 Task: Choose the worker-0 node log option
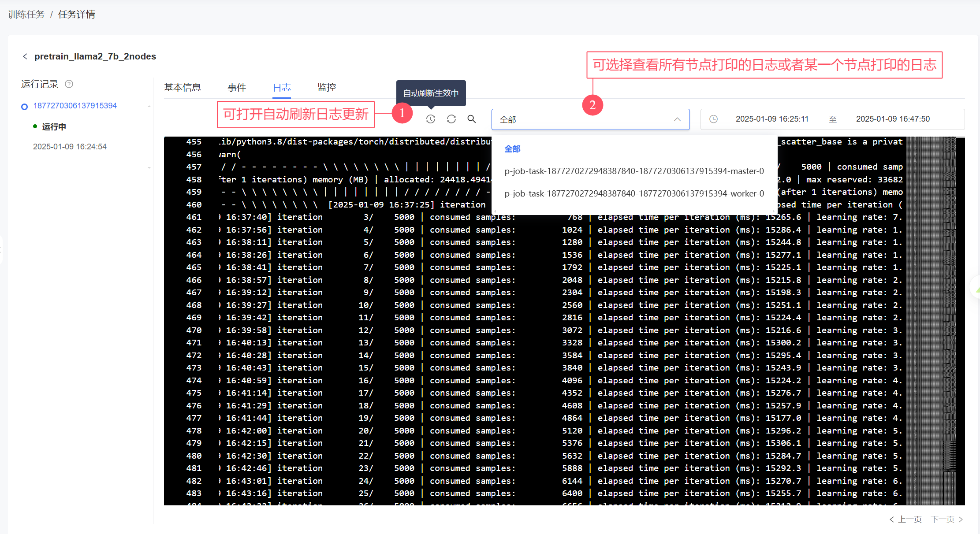pyautogui.click(x=634, y=193)
